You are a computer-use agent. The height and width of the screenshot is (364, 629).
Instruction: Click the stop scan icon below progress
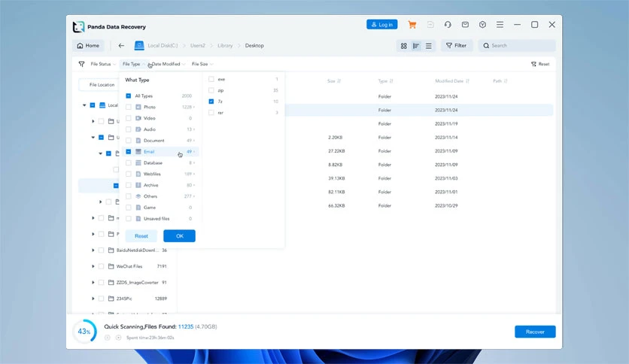click(x=118, y=338)
